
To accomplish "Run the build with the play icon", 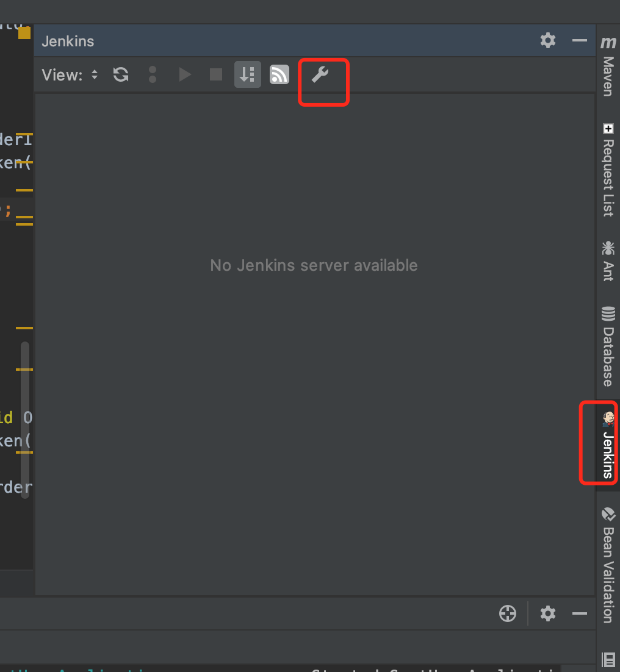I will [x=185, y=74].
